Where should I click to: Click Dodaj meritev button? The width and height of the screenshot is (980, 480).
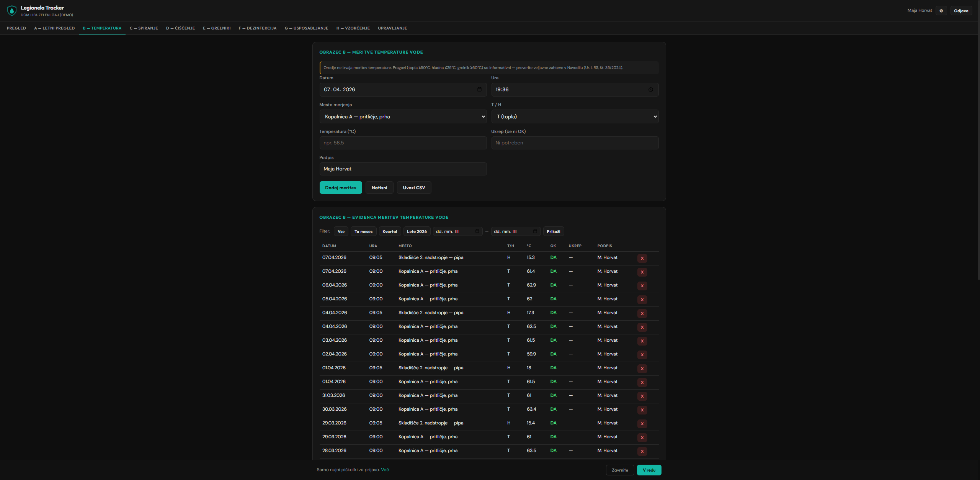[x=341, y=188]
